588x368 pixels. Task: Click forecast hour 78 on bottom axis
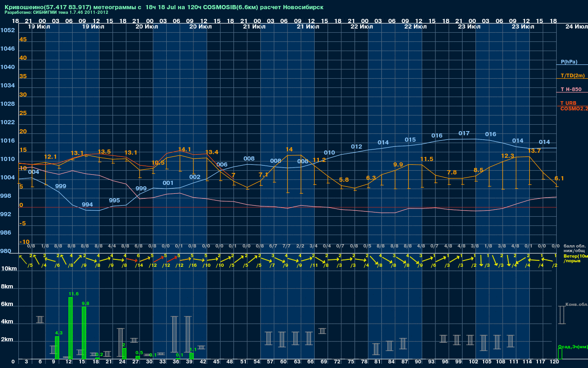pos(365,362)
